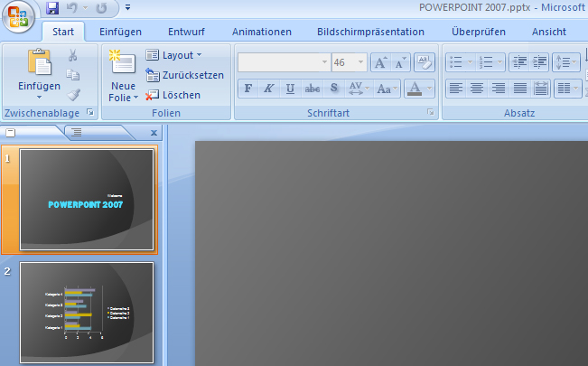
Task: Align text right
Action: pos(498,89)
